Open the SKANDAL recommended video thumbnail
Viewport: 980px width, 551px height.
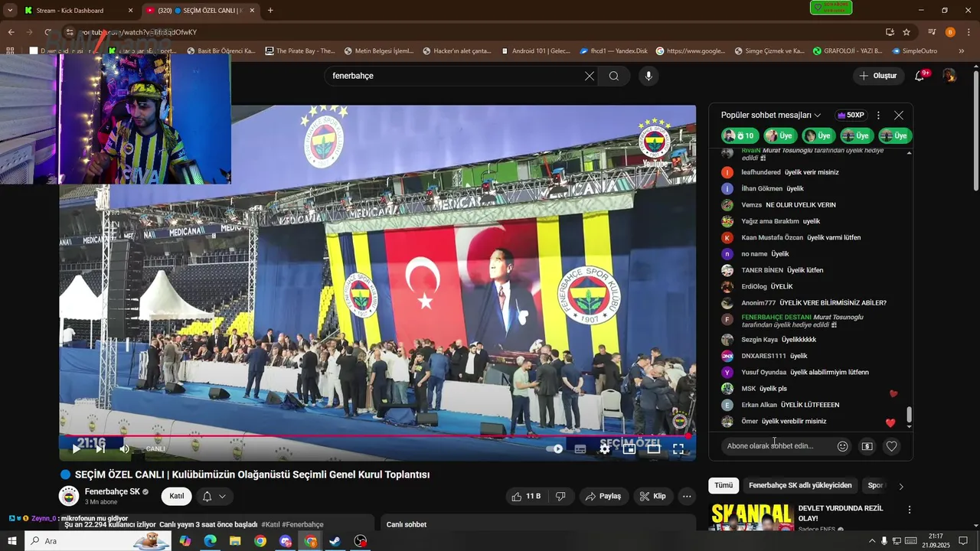(x=752, y=517)
